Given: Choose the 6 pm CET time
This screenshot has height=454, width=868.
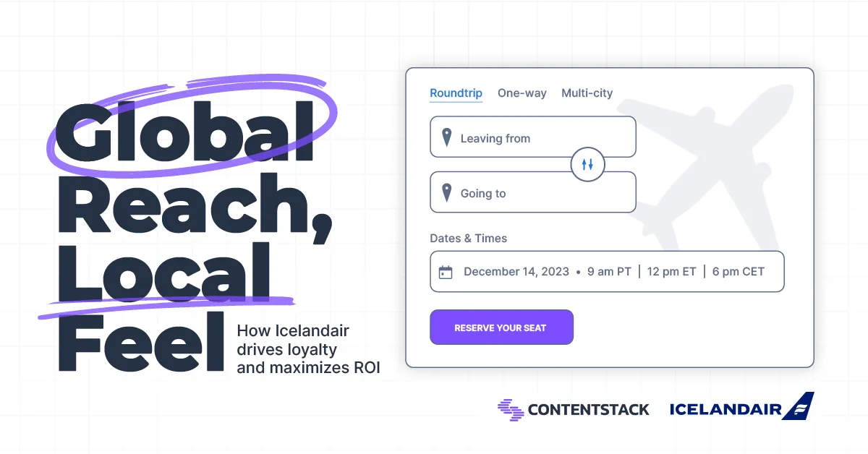Looking at the screenshot, I should [738, 272].
